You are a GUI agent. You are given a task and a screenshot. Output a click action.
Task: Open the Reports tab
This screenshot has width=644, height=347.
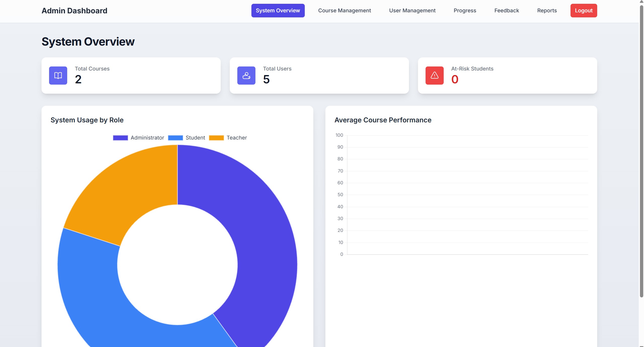[x=547, y=11]
